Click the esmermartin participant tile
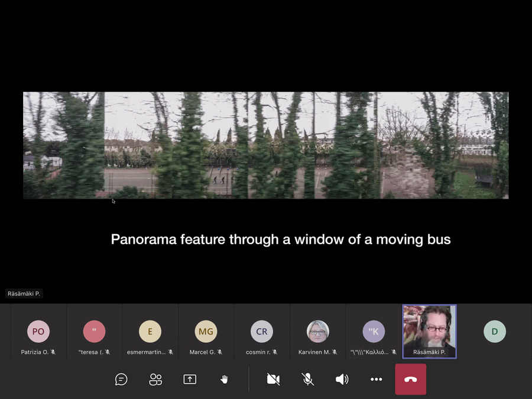 click(x=150, y=332)
